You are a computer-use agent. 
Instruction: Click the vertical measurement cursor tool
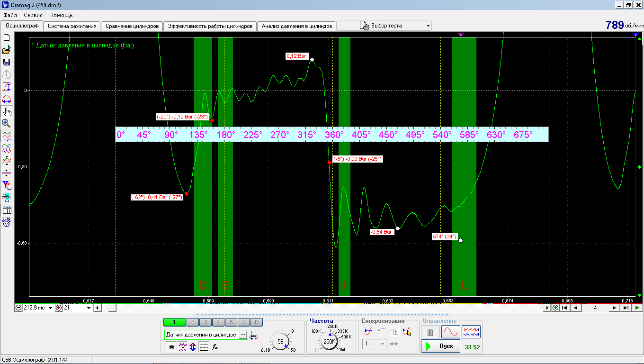coord(7,87)
